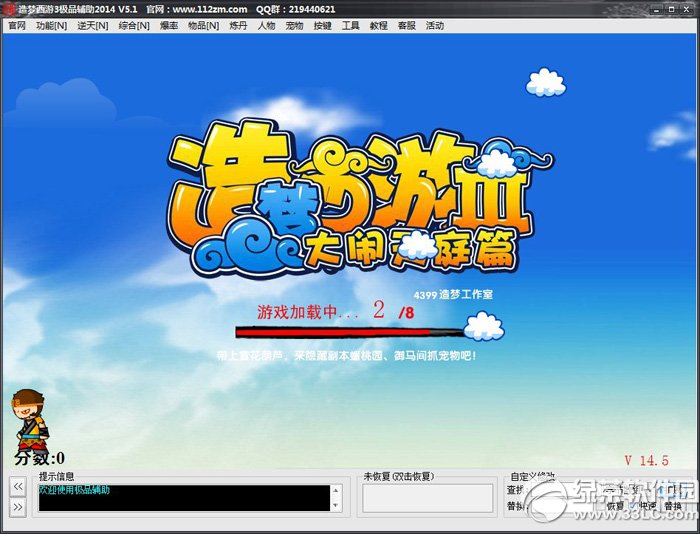
Task: Open the 人物 menu
Action: [266, 26]
